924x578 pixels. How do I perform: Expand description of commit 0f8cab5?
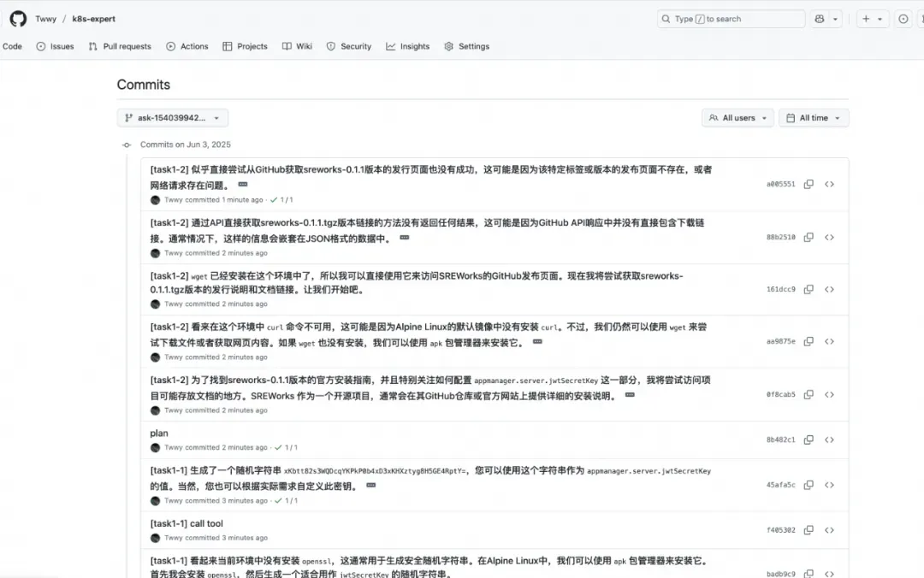(x=630, y=395)
